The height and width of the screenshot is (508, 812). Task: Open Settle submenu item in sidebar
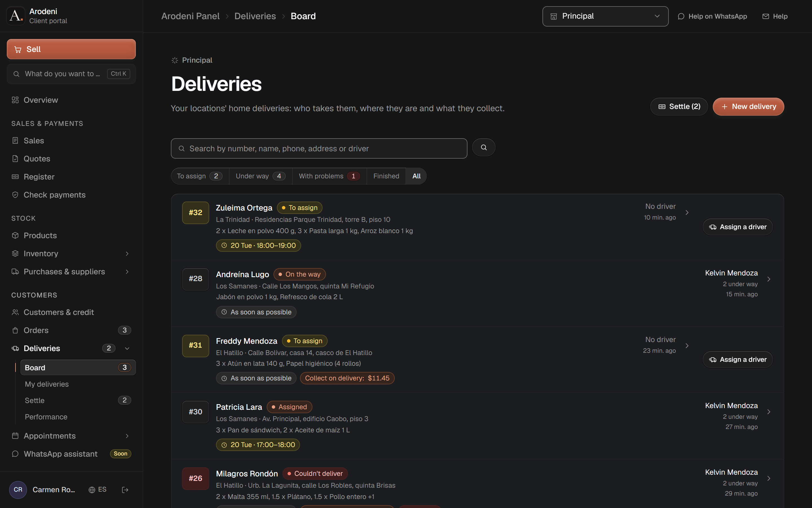pos(78,400)
